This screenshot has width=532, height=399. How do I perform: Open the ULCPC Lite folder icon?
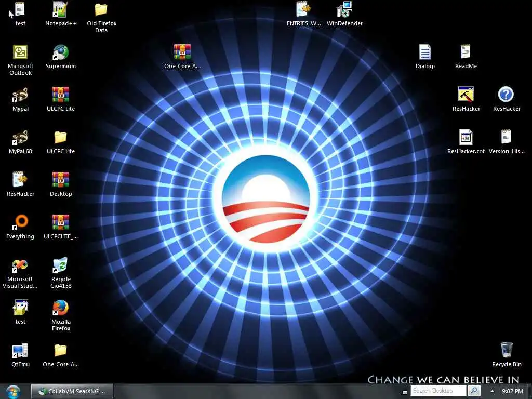pyautogui.click(x=60, y=137)
